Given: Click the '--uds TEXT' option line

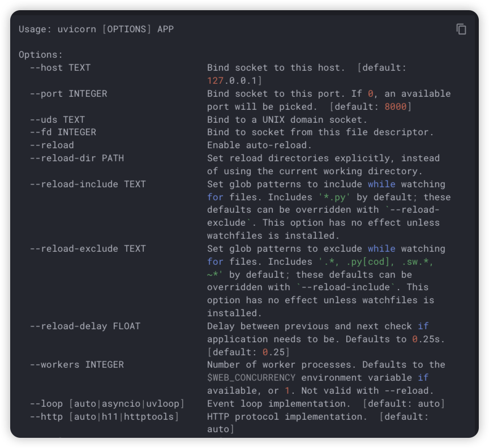Looking at the screenshot, I should click(x=57, y=119).
